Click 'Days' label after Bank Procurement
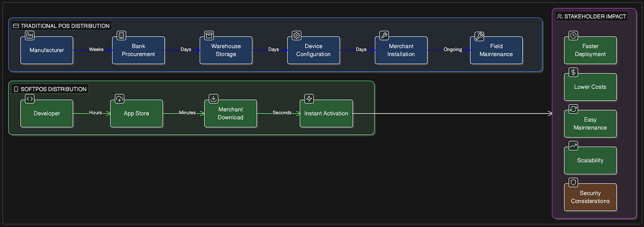The width and height of the screenshot is (644, 227). click(186, 50)
